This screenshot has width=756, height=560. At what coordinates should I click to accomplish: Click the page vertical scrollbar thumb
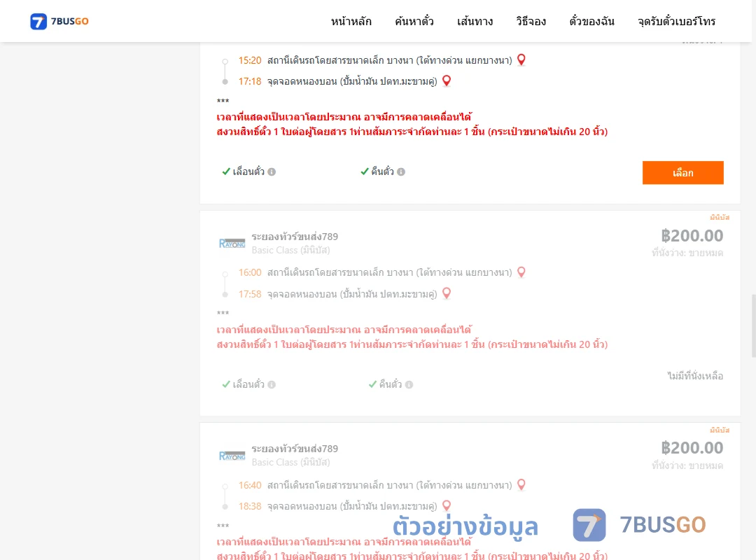pyautogui.click(x=753, y=325)
